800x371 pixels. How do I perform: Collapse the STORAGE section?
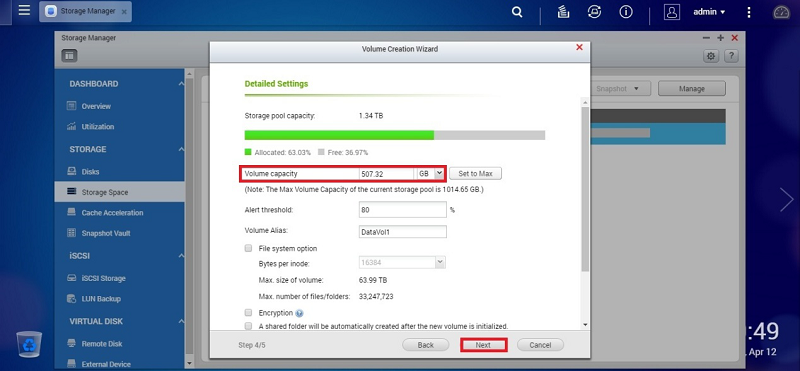181,149
